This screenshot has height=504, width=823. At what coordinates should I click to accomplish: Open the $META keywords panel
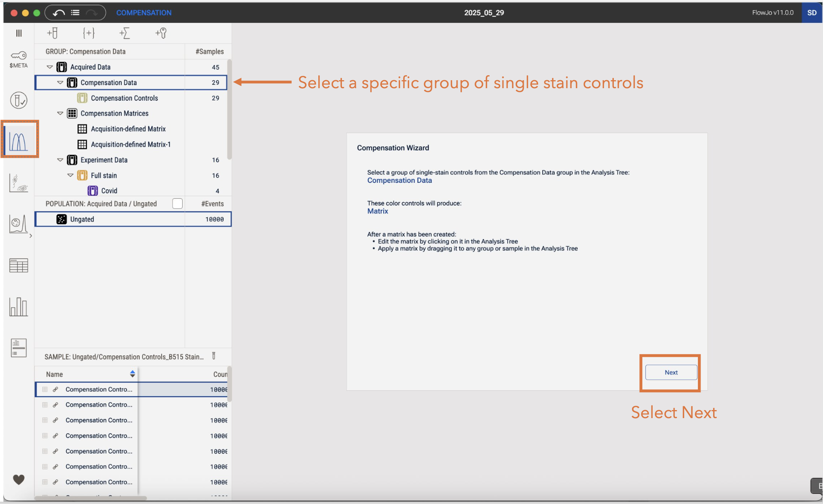coord(19,59)
